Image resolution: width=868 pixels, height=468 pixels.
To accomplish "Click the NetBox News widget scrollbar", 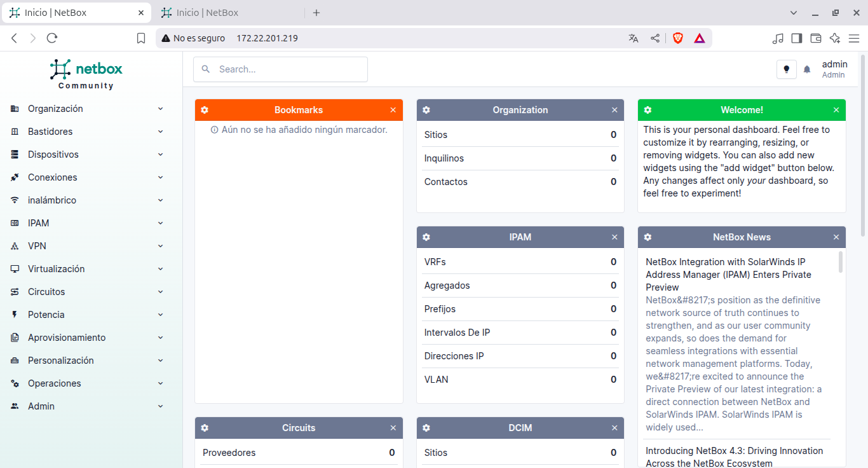I will [841, 262].
